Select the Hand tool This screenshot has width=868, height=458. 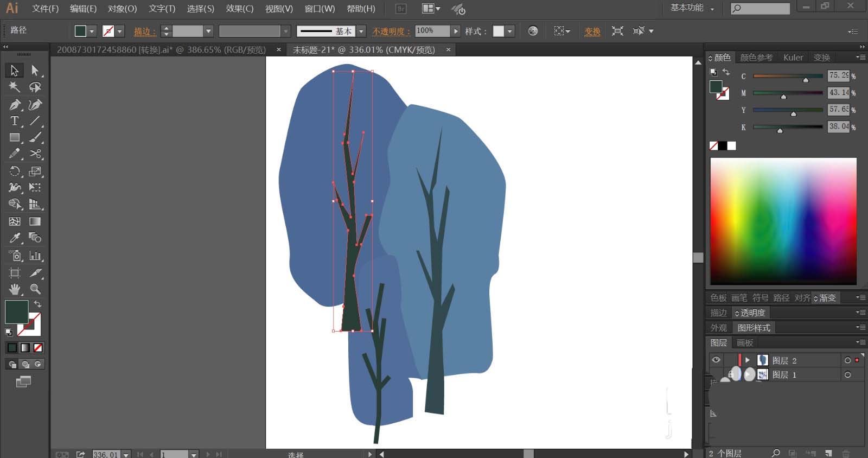pyautogui.click(x=15, y=289)
